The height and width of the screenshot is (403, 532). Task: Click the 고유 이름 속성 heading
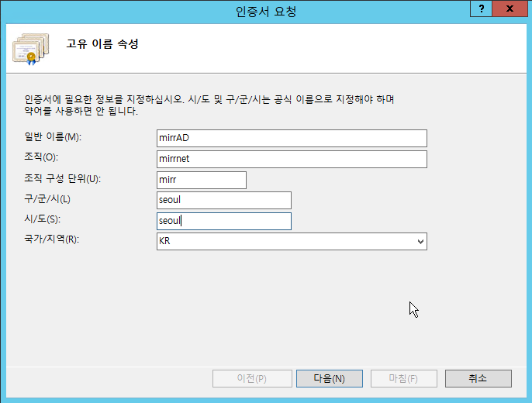click(x=102, y=44)
